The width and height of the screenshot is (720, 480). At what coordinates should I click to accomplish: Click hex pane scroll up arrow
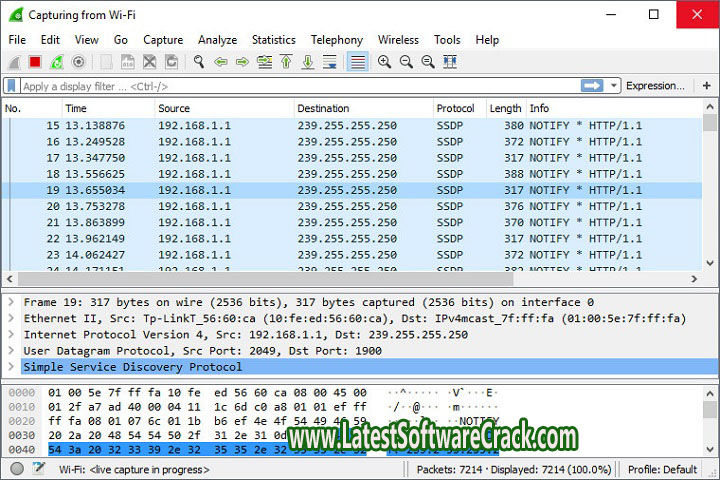click(710, 394)
